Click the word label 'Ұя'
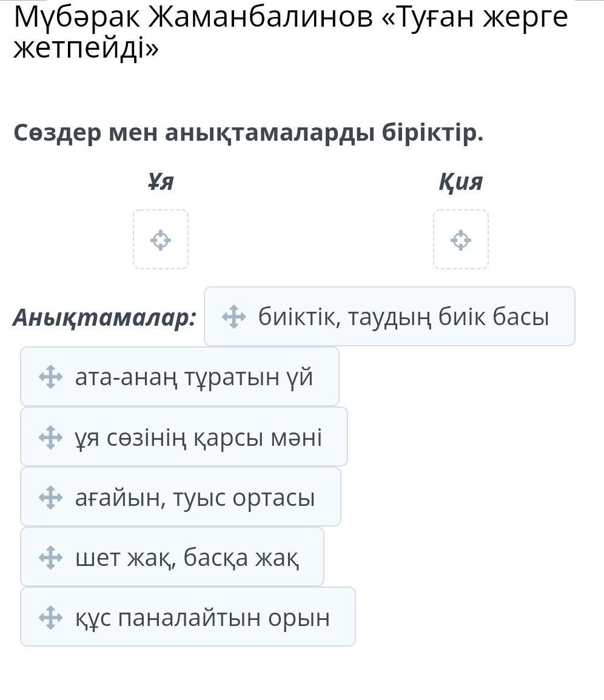This screenshot has height=700, width=604. click(161, 181)
